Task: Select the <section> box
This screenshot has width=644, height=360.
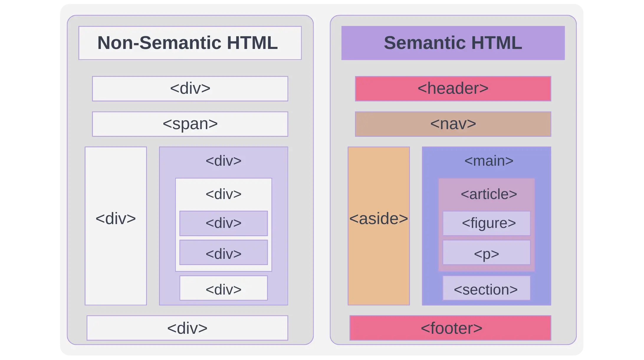Action: (487, 288)
